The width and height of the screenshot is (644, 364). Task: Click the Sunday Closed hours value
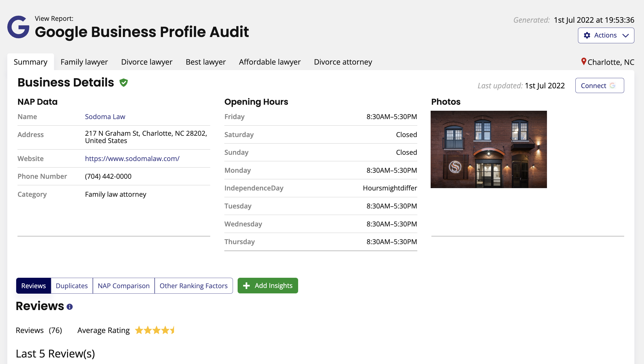(x=406, y=152)
